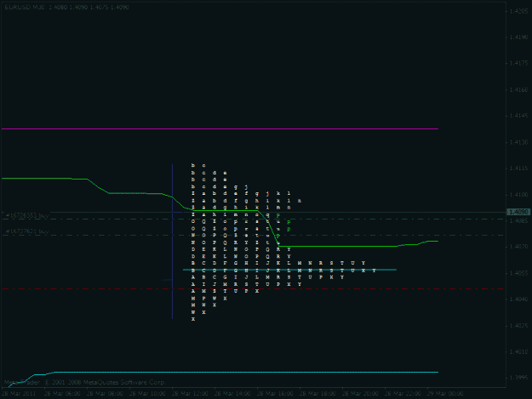Click the 1.4205 price scale label

tap(518, 11)
